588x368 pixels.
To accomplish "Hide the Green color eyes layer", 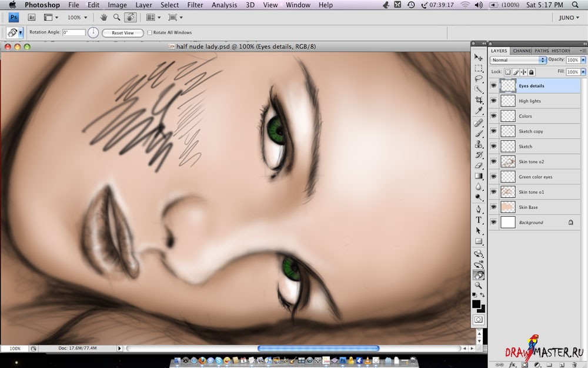I will point(493,177).
